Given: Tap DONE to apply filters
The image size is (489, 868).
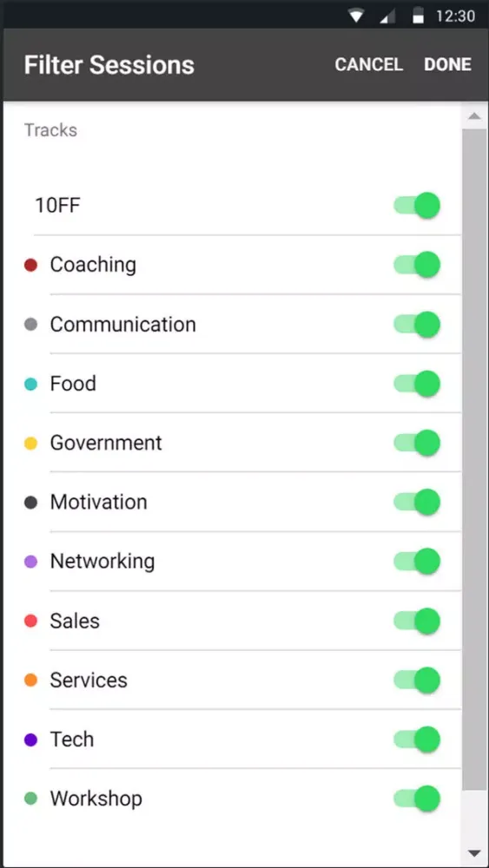Looking at the screenshot, I should 447,65.
